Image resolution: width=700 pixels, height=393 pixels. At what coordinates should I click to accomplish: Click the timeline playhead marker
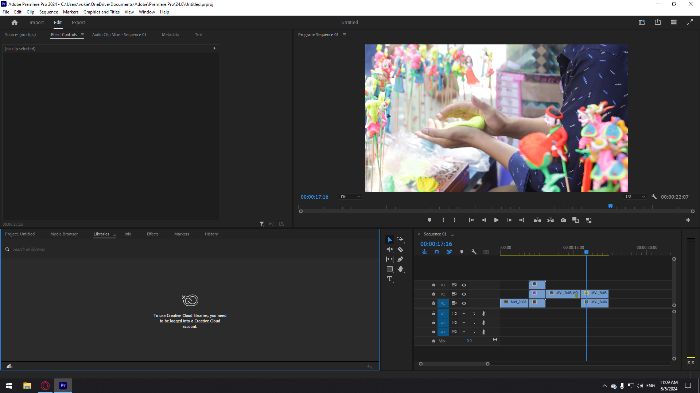point(586,252)
